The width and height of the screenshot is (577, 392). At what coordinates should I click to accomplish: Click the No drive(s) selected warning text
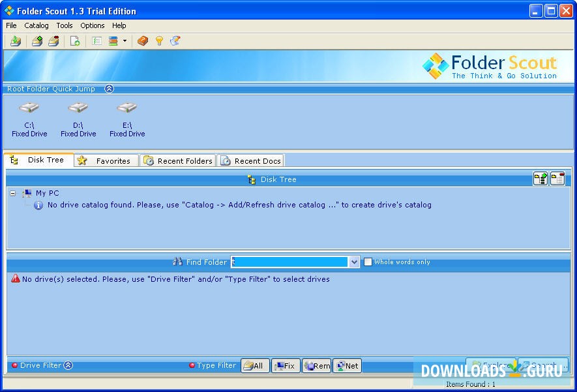click(x=175, y=279)
